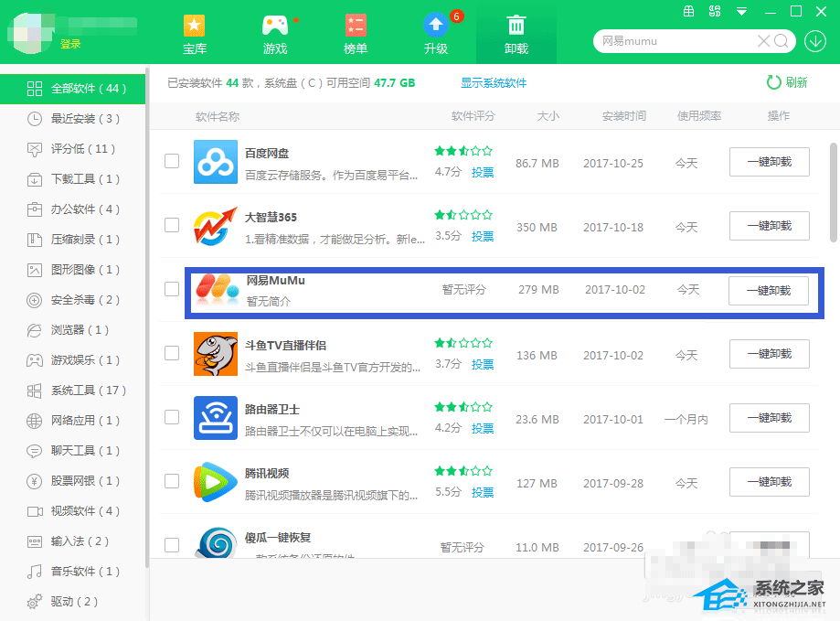
Task: Sort the list by 安装时间 column header
Action: click(624, 116)
